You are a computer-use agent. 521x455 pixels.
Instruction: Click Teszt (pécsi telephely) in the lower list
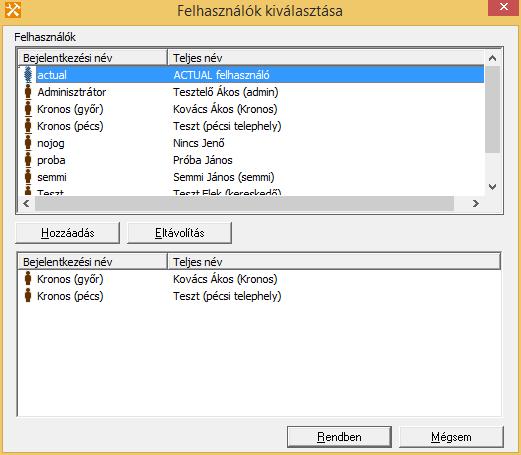tap(227, 296)
